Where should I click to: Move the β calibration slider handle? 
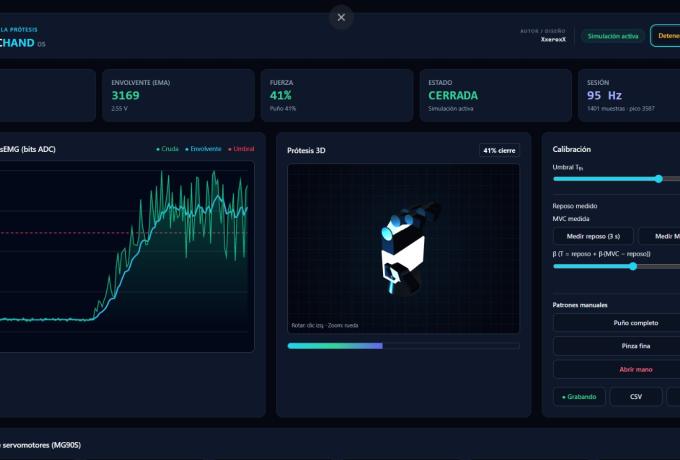tap(633, 266)
